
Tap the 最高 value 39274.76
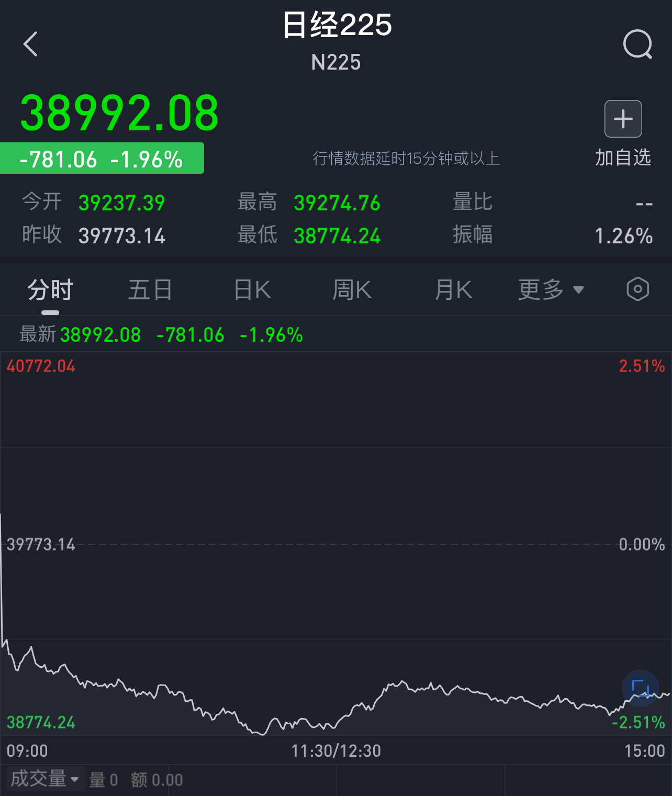[x=337, y=203]
